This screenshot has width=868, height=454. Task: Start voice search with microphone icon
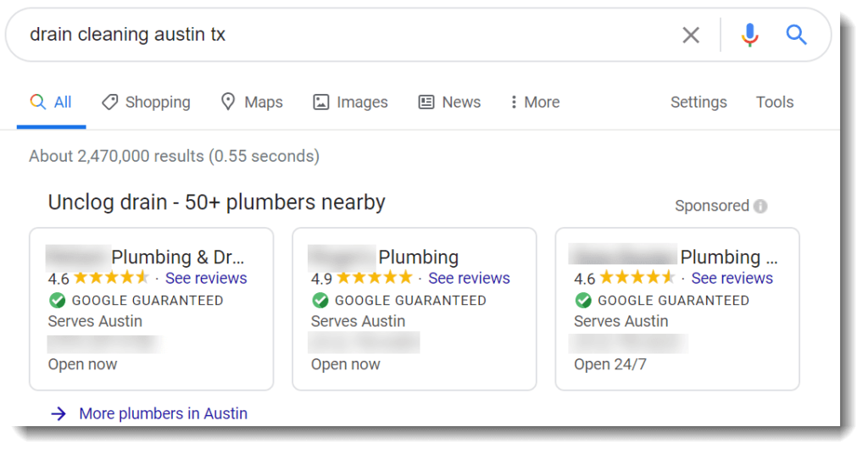point(749,35)
